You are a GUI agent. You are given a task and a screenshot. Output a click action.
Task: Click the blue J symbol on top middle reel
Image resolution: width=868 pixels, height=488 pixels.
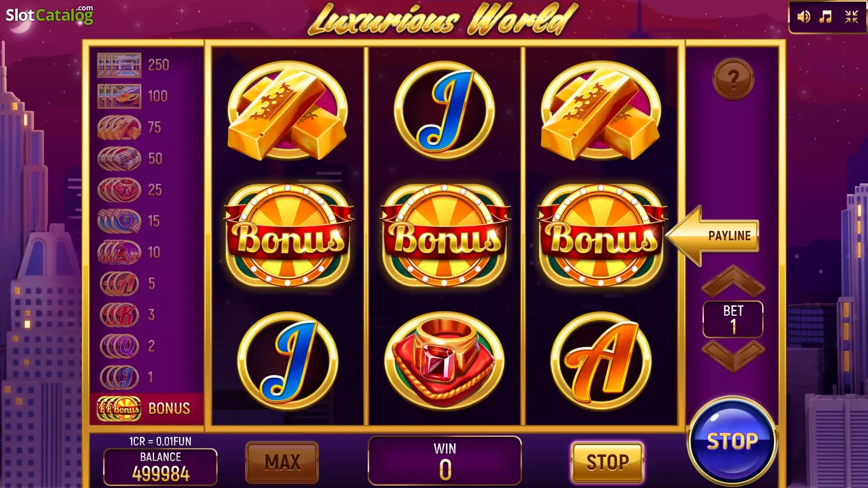[445, 111]
